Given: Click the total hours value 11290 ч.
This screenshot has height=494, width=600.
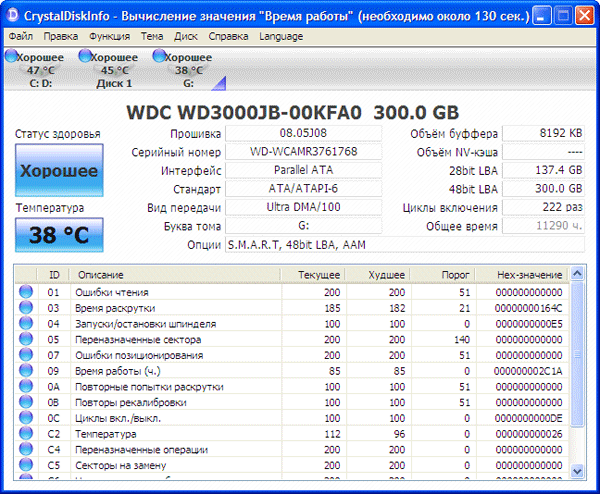Looking at the screenshot, I should coord(543,225).
